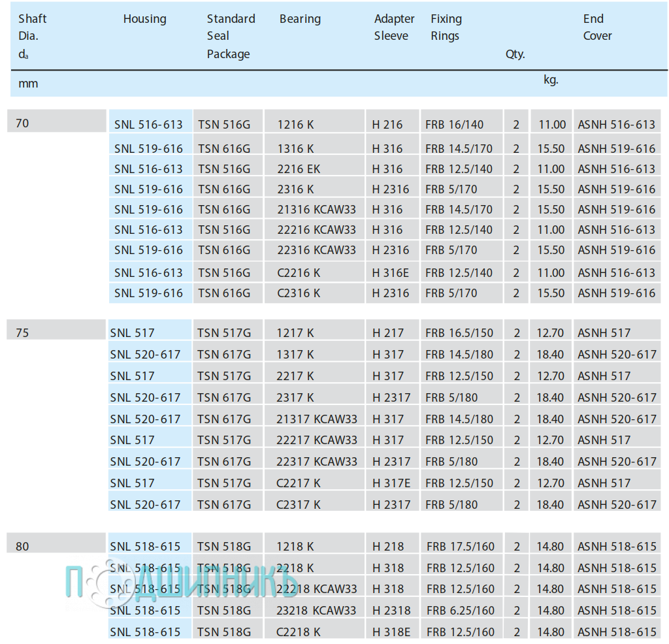Select bearing cell "21316 KCAW33"

(315, 208)
